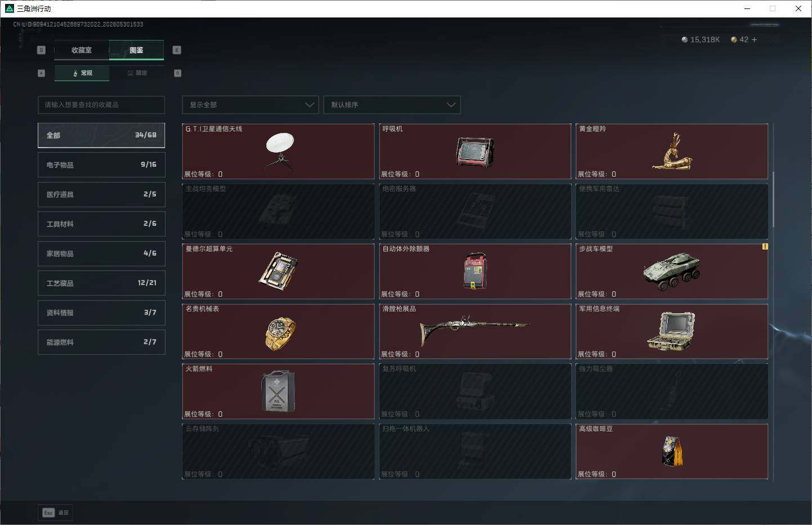This screenshot has width=812, height=525.
Task: Switch to the 图鉴 tab
Action: tap(136, 50)
